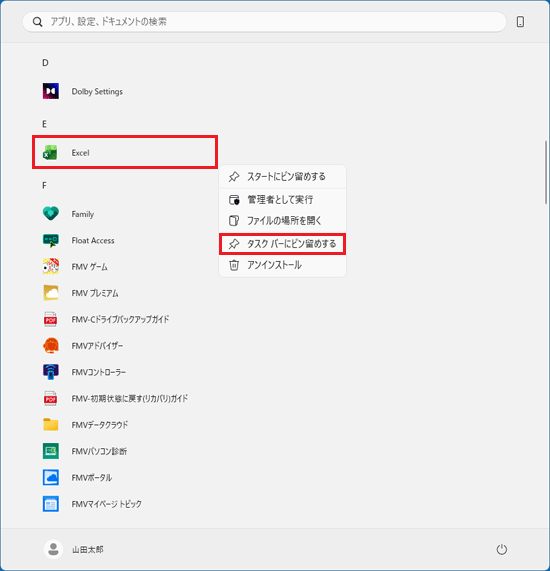The width and height of the screenshot is (550, 571).
Task: Choose 管理者として実行 in the context menu
Action: pyautogui.click(x=282, y=200)
